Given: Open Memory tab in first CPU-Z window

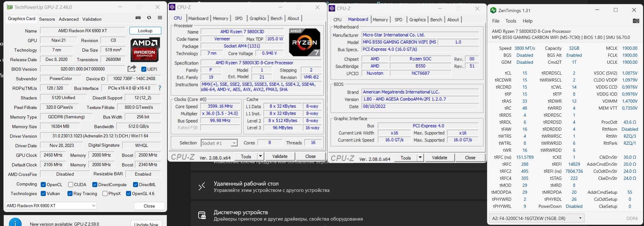Looking at the screenshot, I should click(220, 18).
